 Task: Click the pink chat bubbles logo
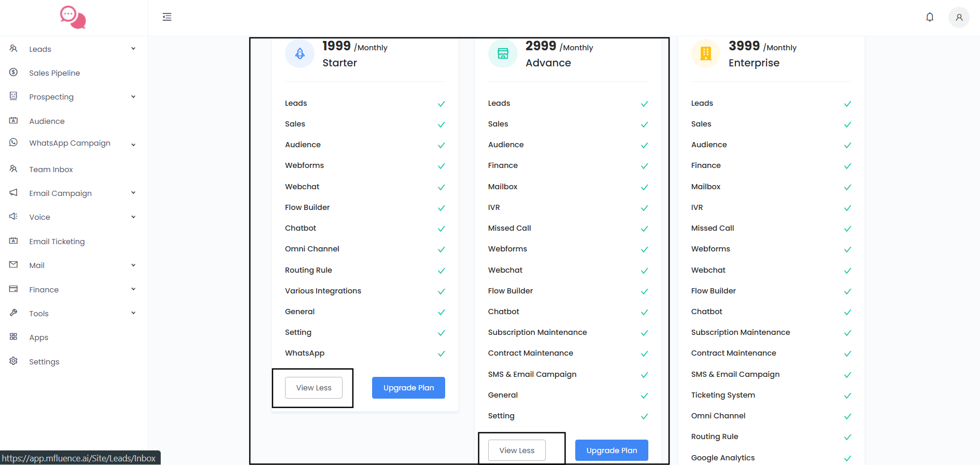tap(73, 18)
